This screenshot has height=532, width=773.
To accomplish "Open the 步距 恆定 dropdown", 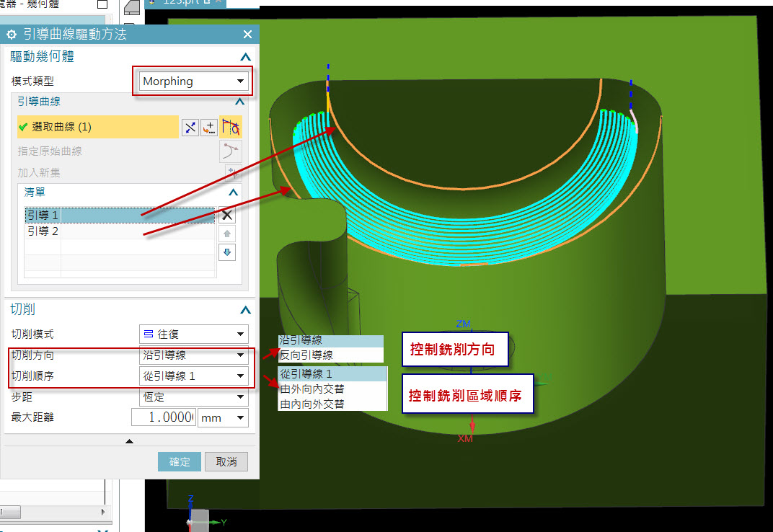I will (x=194, y=397).
